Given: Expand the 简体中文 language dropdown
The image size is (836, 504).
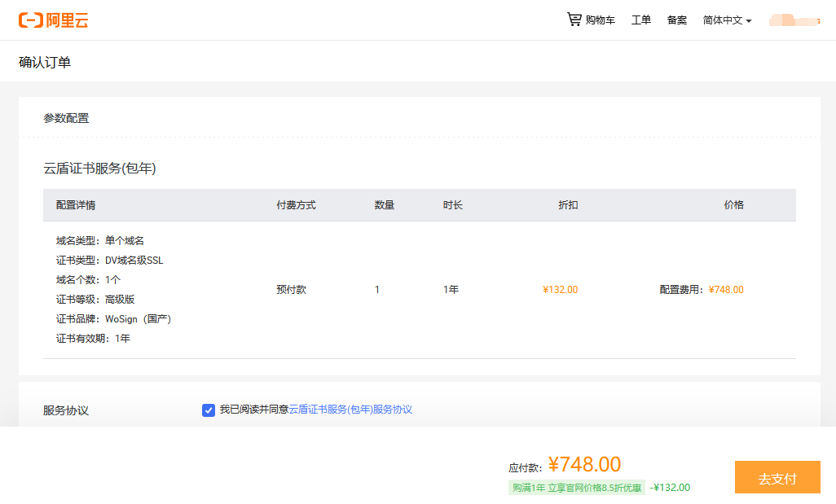Looking at the screenshot, I should (x=723, y=20).
